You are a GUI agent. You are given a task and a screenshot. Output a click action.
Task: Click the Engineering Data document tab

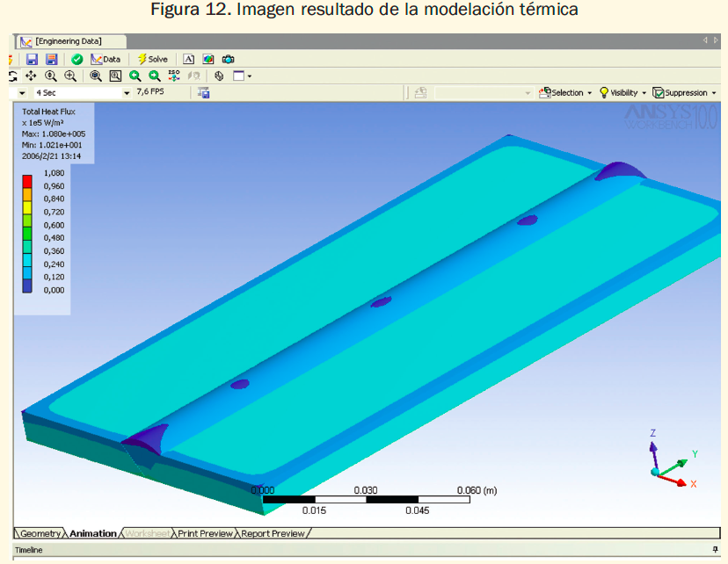[68, 41]
